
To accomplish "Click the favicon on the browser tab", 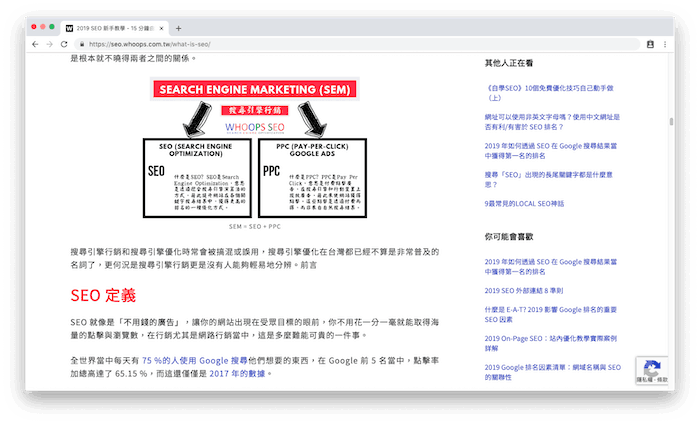I will [69, 28].
